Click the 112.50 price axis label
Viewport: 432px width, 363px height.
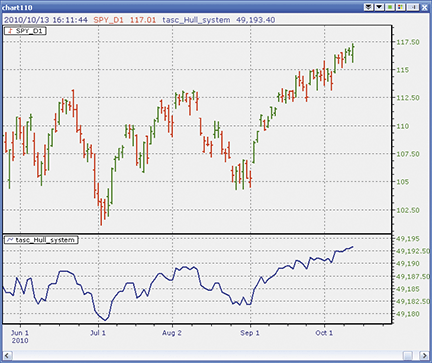click(408, 98)
